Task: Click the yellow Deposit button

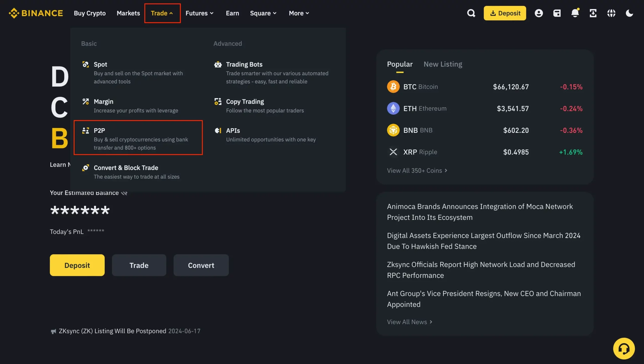Action: (77, 265)
